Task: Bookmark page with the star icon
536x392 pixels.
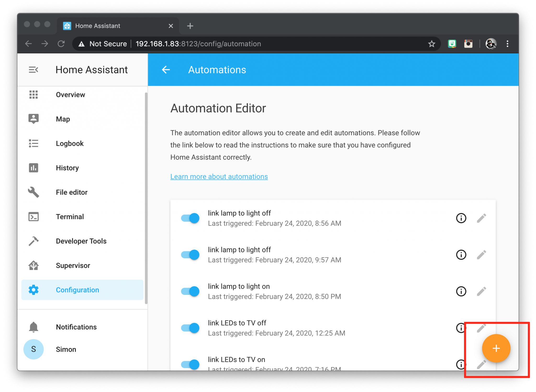Action: click(x=432, y=44)
